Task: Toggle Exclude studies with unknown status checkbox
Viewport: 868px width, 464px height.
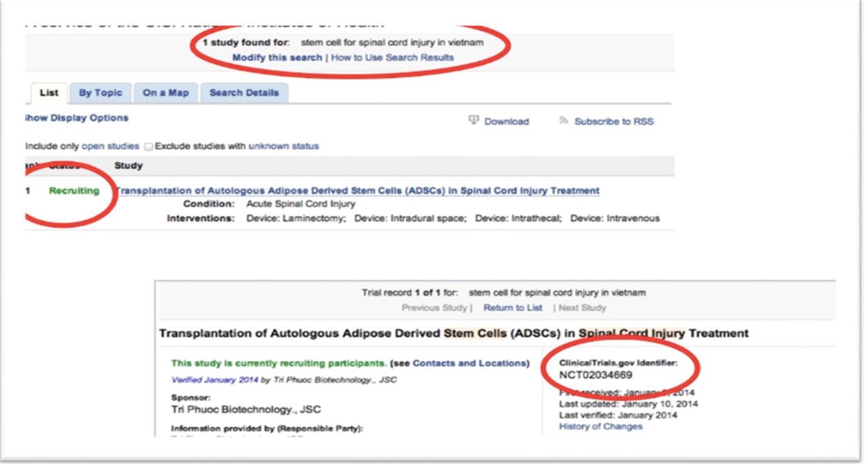Action: tap(148, 146)
